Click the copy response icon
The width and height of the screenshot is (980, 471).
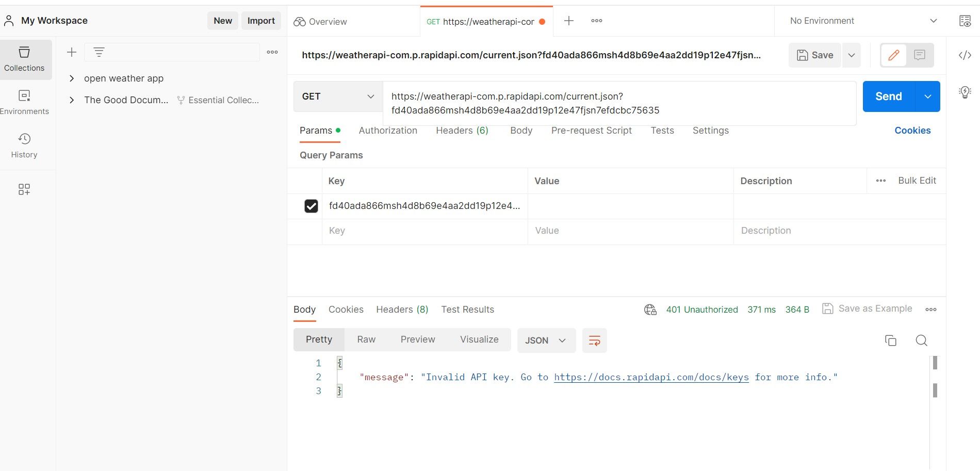tap(890, 340)
